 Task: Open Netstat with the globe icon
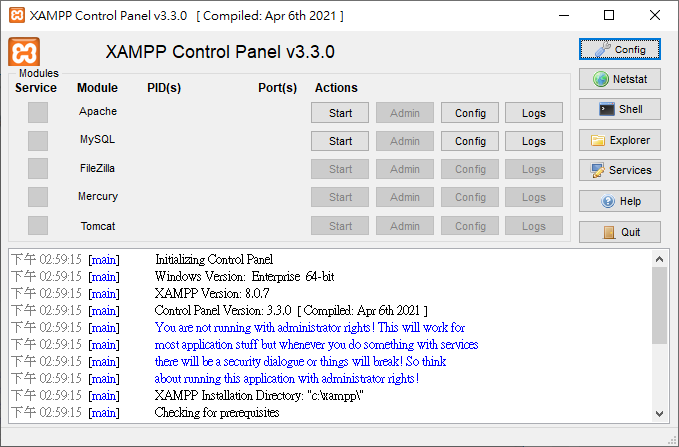coord(620,79)
